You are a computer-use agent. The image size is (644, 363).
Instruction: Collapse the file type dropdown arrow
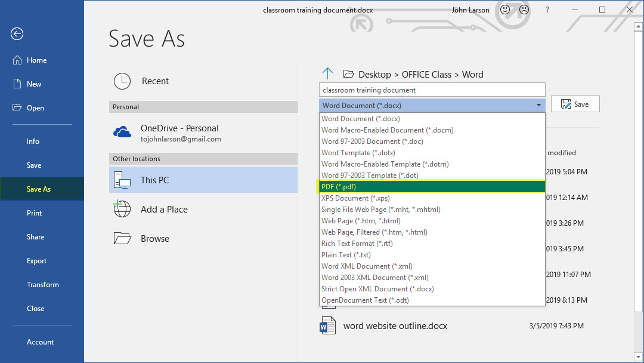click(x=538, y=106)
